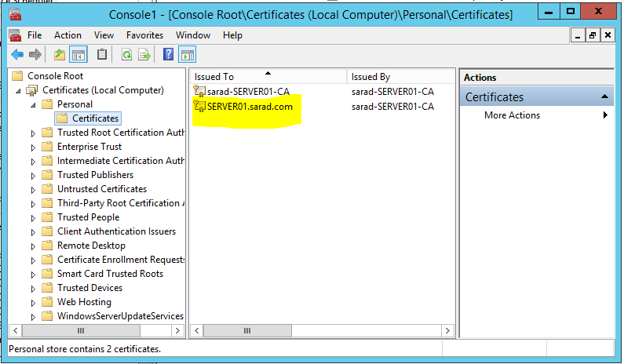Image resolution: width=624 pixels, height=364 pixels.
Task: Open the More Actions submenu arrow
Action: point(605,115)
